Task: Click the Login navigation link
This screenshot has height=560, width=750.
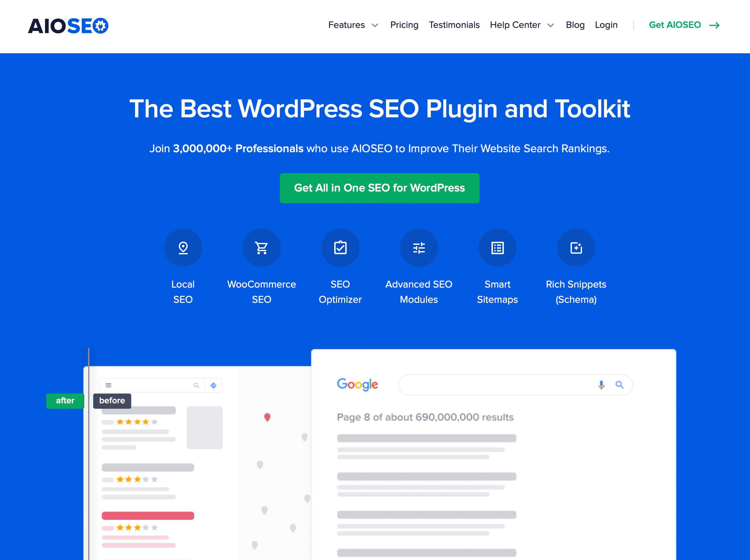Action: click(607, 24)
